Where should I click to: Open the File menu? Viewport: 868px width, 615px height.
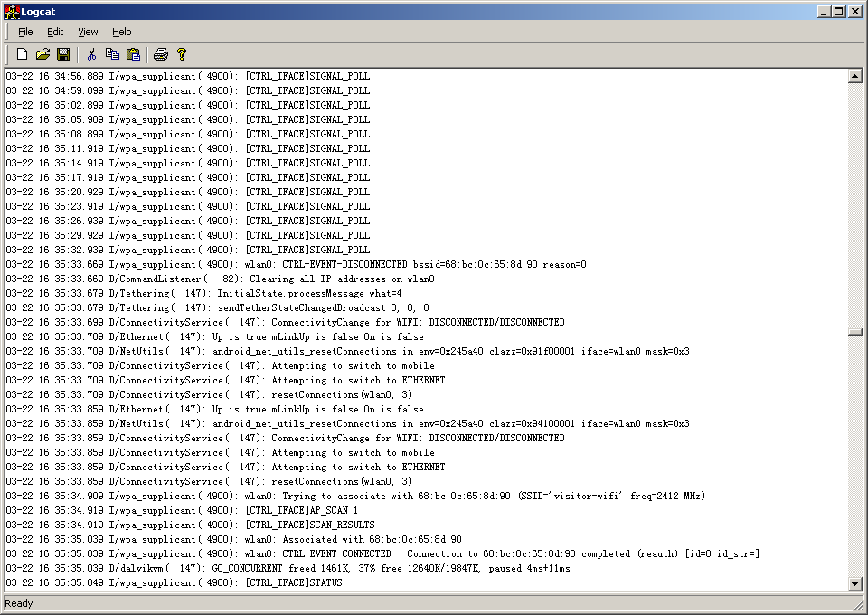coord(25,32)
